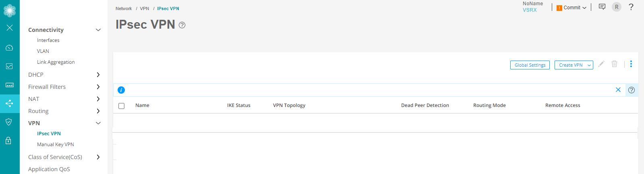This screenshot has height=174, width=644.
Task: Collapse the Connectivity section
Action: click(98, 30)
